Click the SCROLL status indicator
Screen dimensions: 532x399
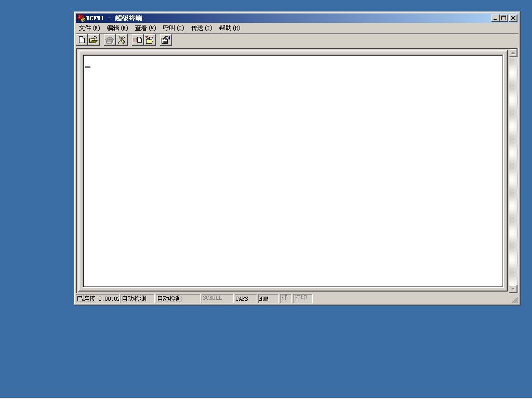click(217, 298)
